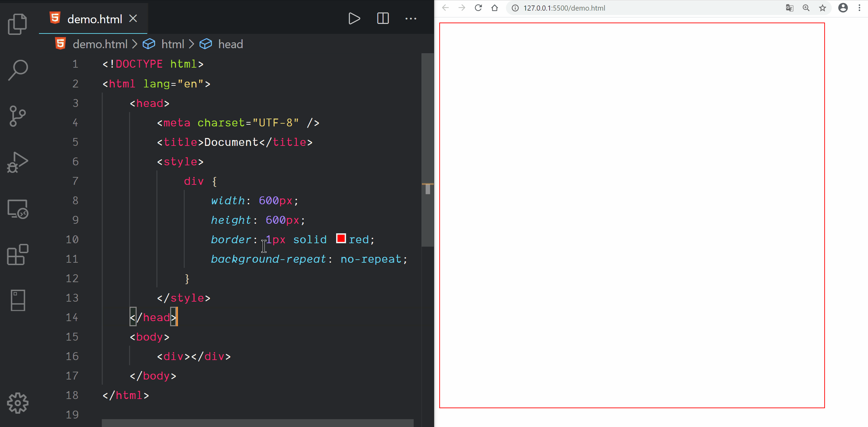Open the Run and Debug view

(17, 162)
